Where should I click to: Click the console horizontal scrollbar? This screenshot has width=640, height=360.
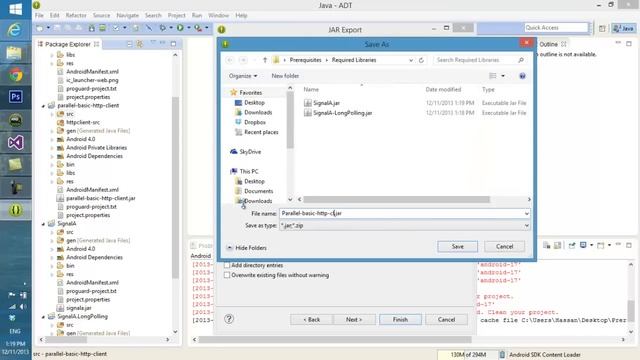pyautogui.click(x=335, y=340)
